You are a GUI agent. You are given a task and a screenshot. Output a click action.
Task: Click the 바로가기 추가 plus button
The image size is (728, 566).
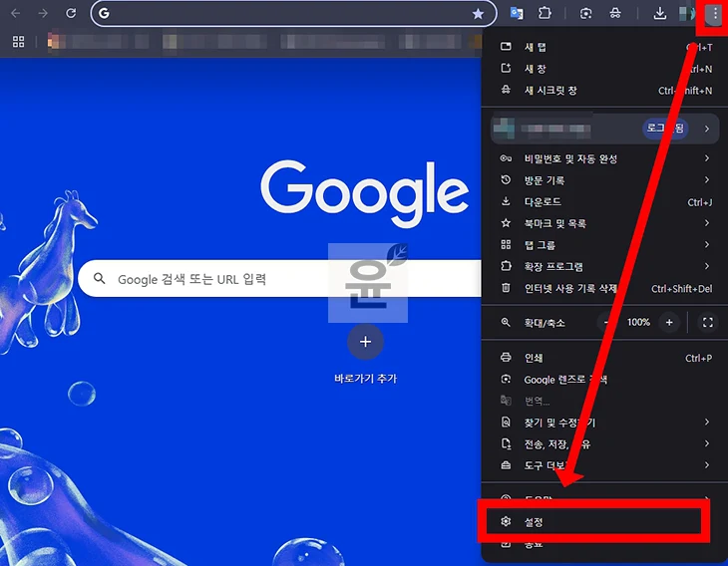pyautogui.click(x=365, y=342)
